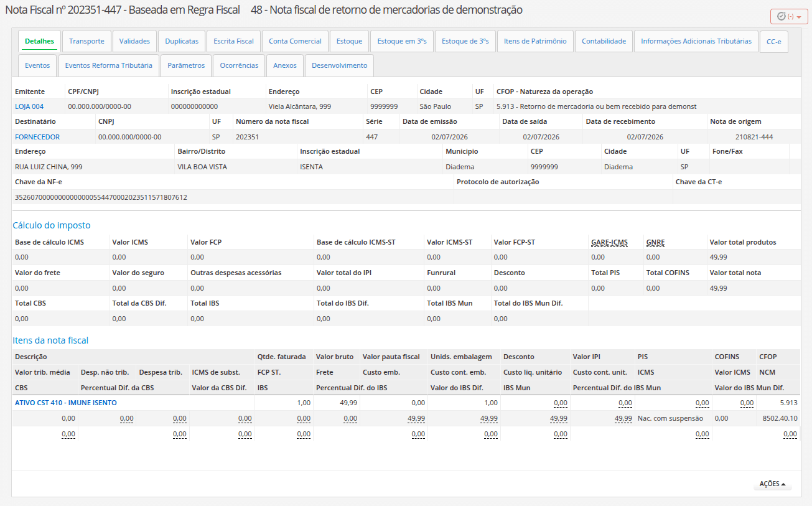Screen dimensions: 812x506
Task: Show the Escrita Fiscal tab
Action: [x=233, y=41]
